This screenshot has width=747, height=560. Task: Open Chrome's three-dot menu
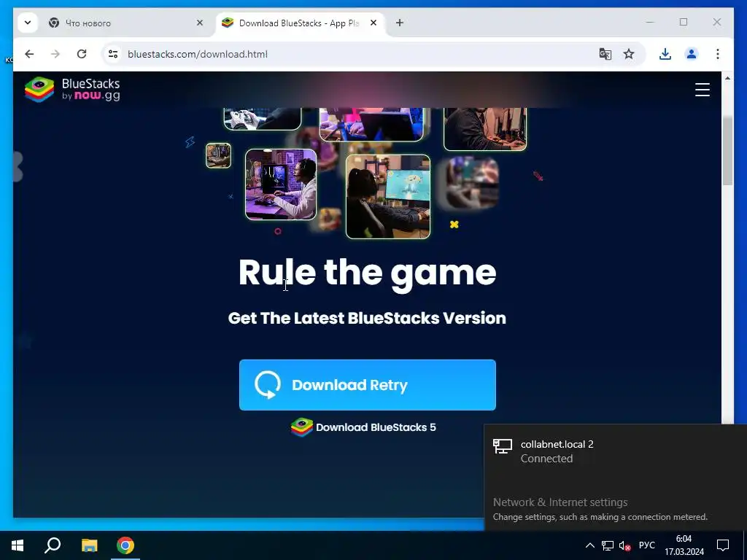pyautogui.click(x=718, y=54)
